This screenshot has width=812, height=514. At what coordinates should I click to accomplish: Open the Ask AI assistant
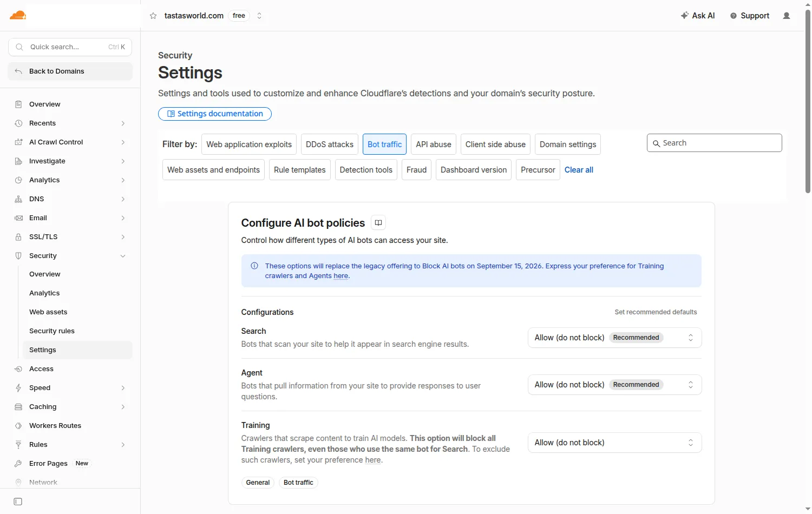pos(698,16)
